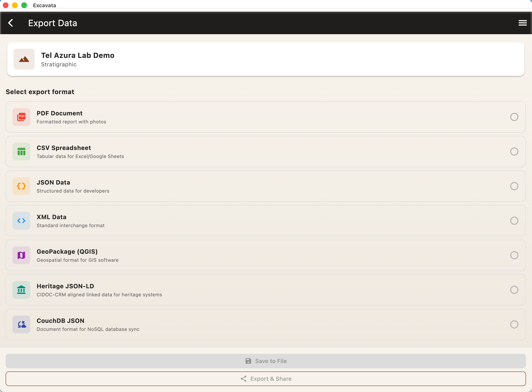
Task: Click the Export & Share button
Action: click(266, 379)
